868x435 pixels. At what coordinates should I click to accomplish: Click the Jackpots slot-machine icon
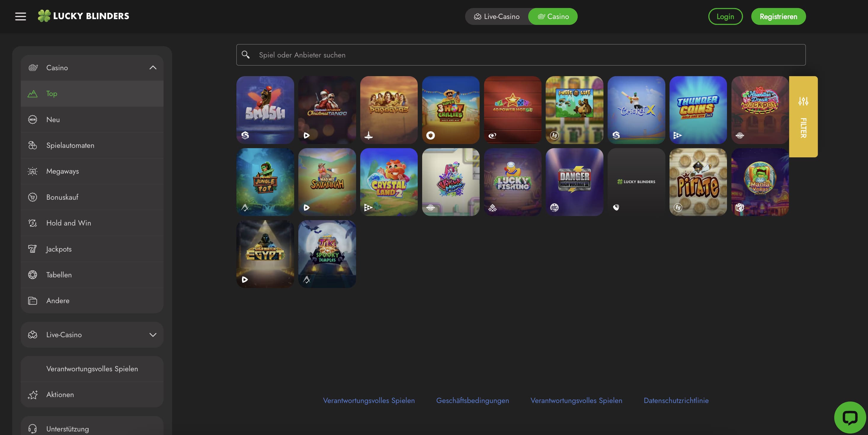32,249
